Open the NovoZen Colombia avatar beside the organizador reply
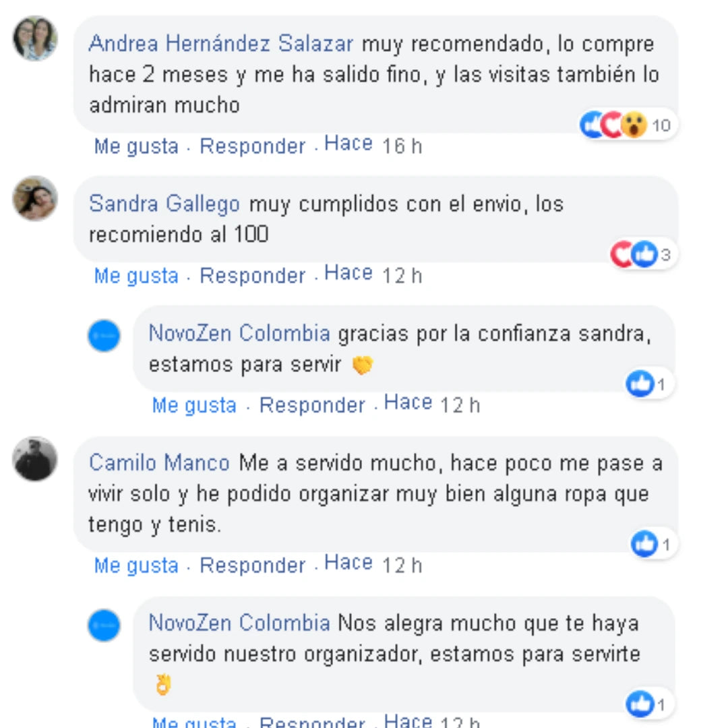 (104, 625)
